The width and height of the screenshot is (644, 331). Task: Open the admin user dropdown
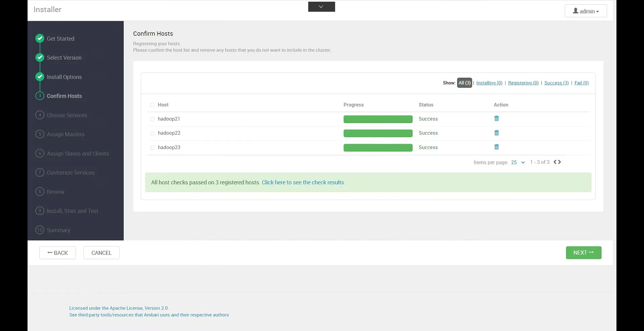point(586,11)
